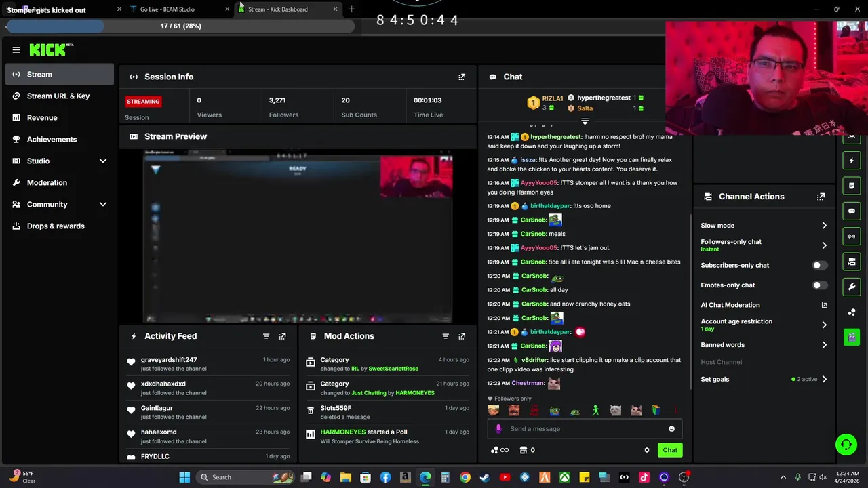Click the chat bubble icon in right sidebar
Viewport: 868px width, 488px height.
(x=852, y=211)
